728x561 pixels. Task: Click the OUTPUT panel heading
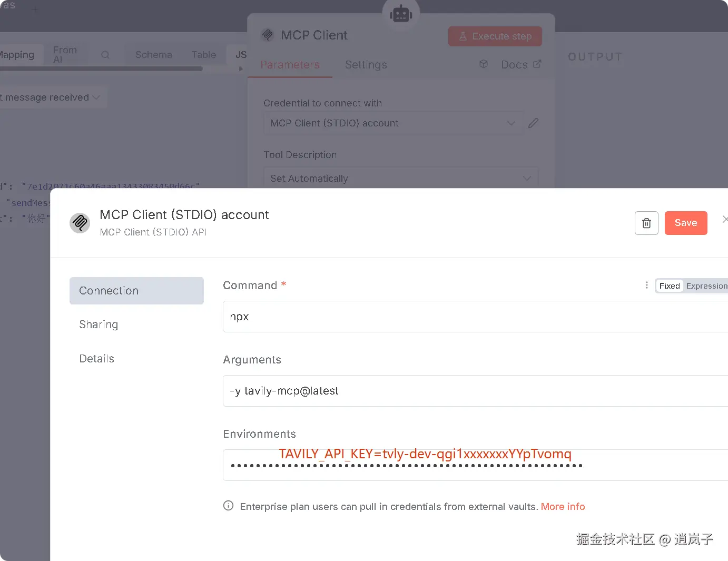[595, 57]
